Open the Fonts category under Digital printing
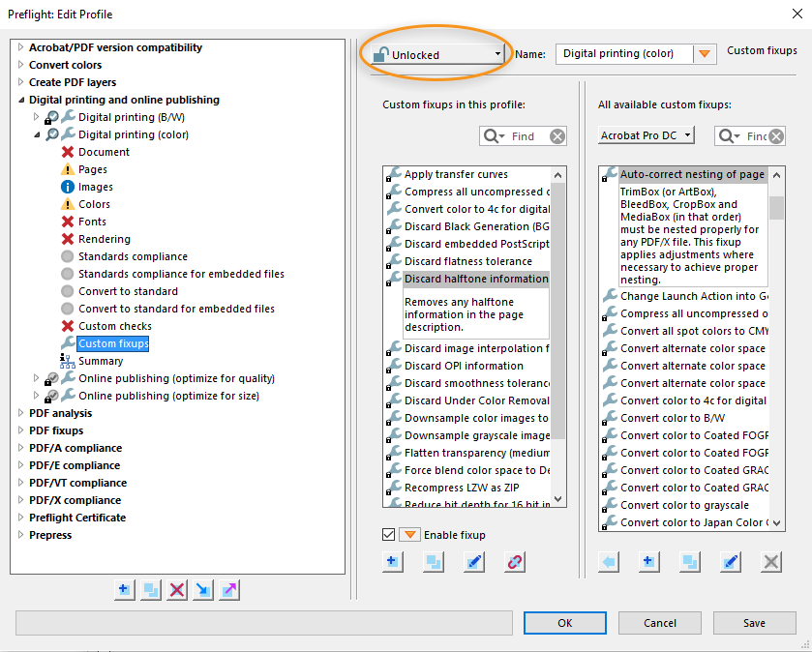812x652 pixels. [x=91, y=222]
